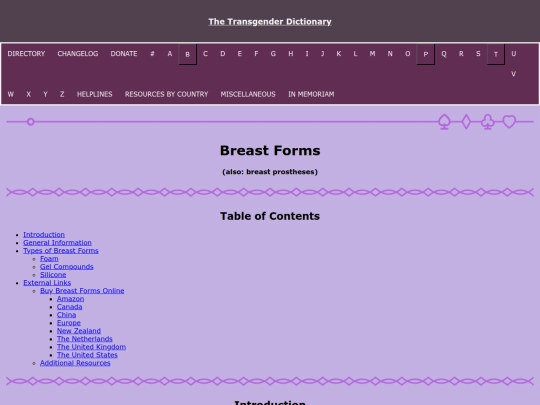Open the letter C section
This screenshot has width=540, height=405.
pyautogui.click(x=205, y=54)
